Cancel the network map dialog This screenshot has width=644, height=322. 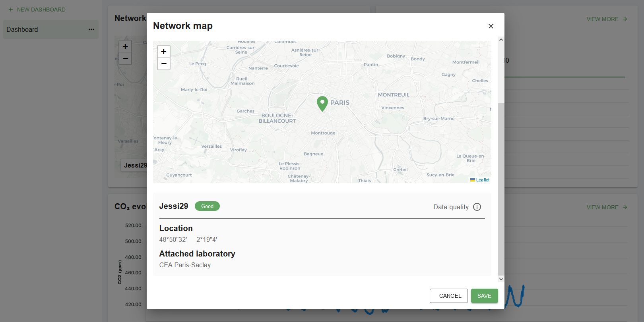(448, 296)
